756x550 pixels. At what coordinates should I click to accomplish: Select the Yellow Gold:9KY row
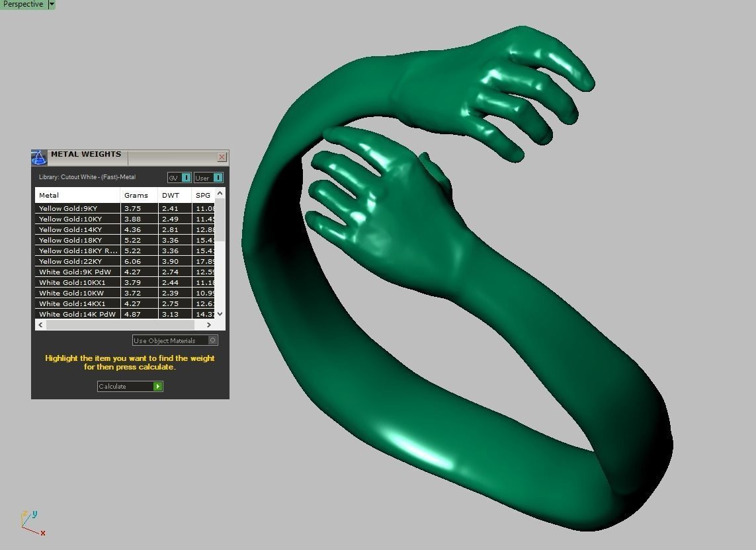coord(124,208)
